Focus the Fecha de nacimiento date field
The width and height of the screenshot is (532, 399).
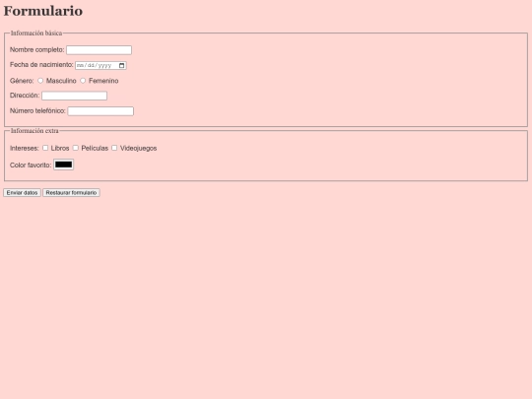(x=100, y=65)
